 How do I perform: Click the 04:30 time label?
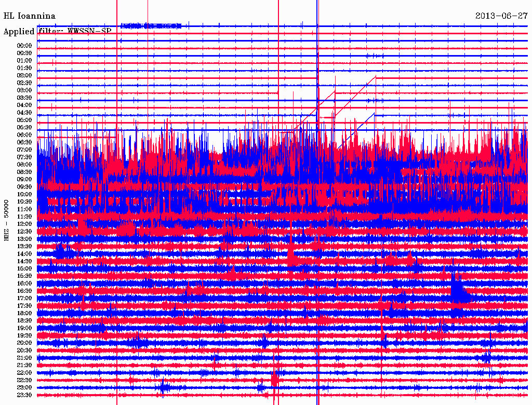[24, 113]
